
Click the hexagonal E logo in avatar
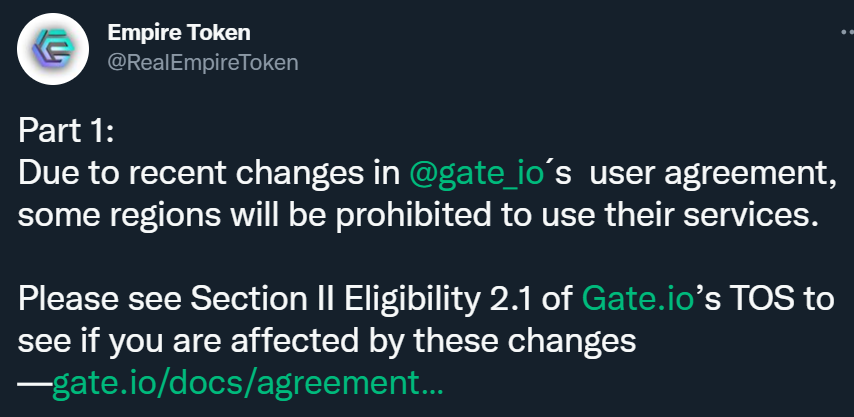click(53, 48)
